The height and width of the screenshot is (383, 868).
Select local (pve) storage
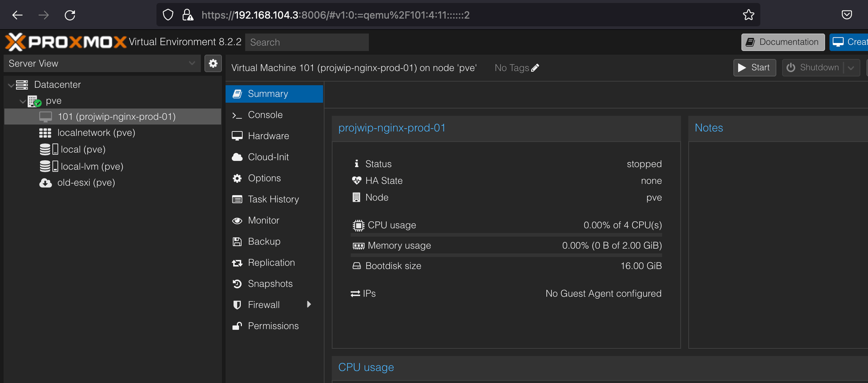tap(83, 149)
